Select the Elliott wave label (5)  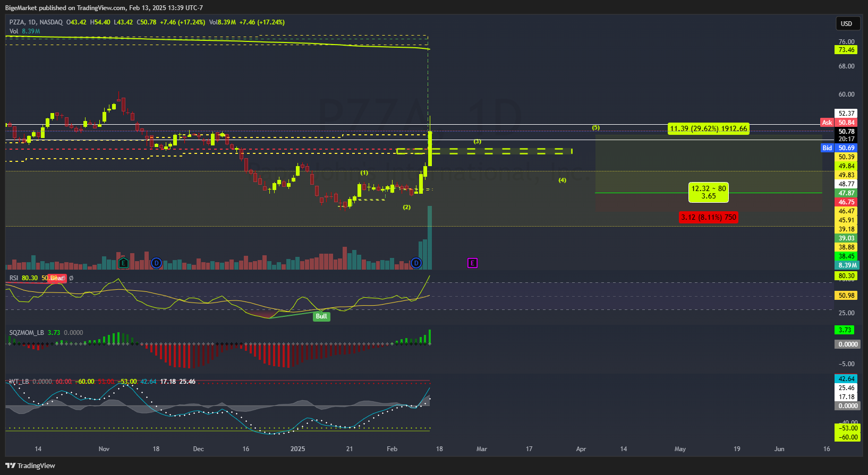(x=596, y=128)
